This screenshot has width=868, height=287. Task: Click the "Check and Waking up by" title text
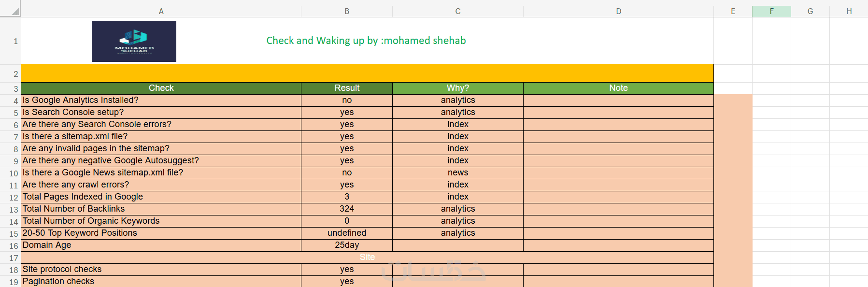click(x=366, y=41)
